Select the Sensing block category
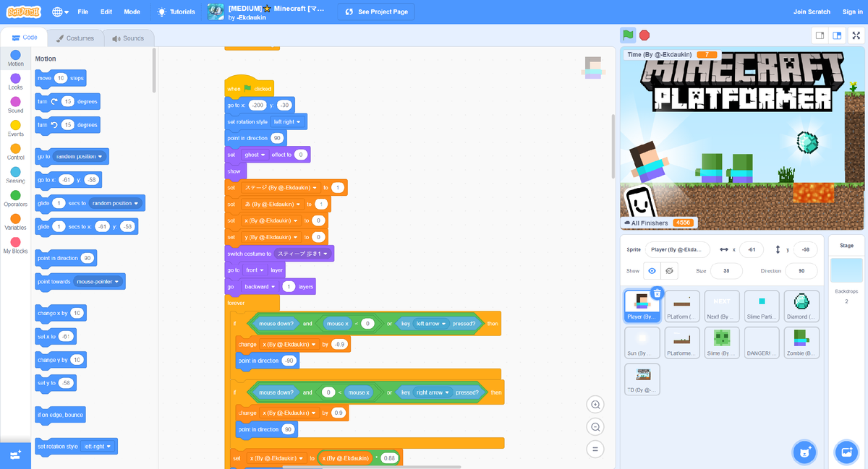The height and width of the screenshot is (469, 868). coord(15,176)
